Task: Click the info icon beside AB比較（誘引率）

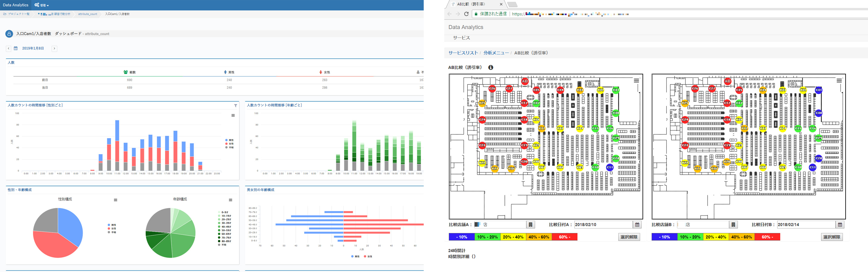Action: pyautogui.click(x=491, y=67)
